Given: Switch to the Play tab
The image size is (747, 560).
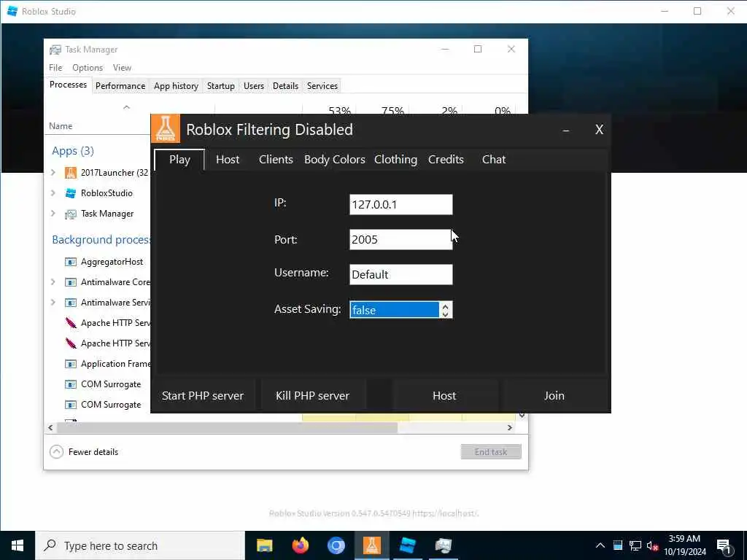Looking at the screenshot, I should coord(179,160).
